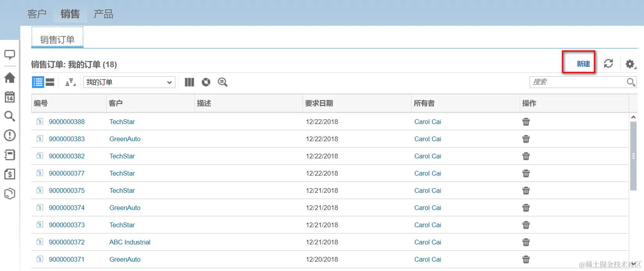The width and height of the screenshot is (644, 271).
Task: Open the 我的订单 filter dropdown
Action: coord(129,82)
